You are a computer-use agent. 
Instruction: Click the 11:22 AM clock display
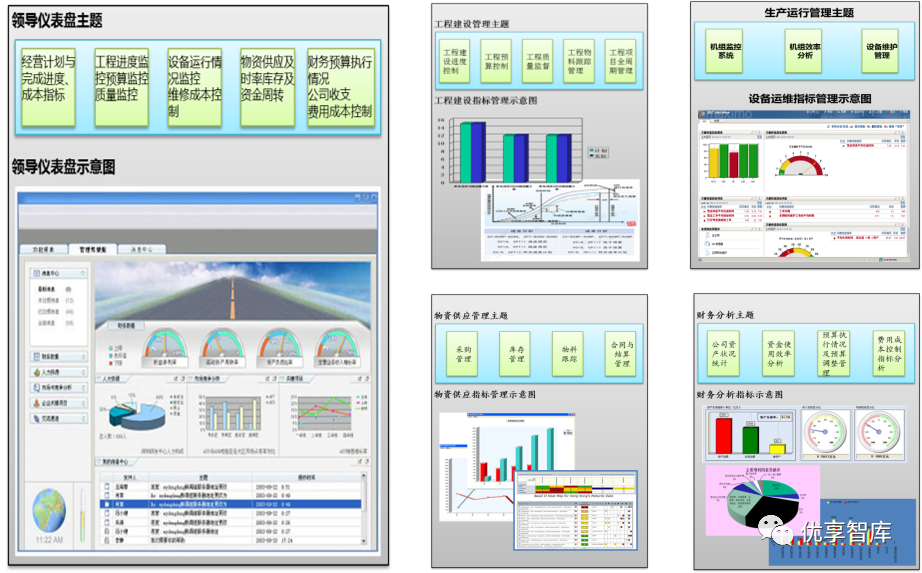pos(49,539)
